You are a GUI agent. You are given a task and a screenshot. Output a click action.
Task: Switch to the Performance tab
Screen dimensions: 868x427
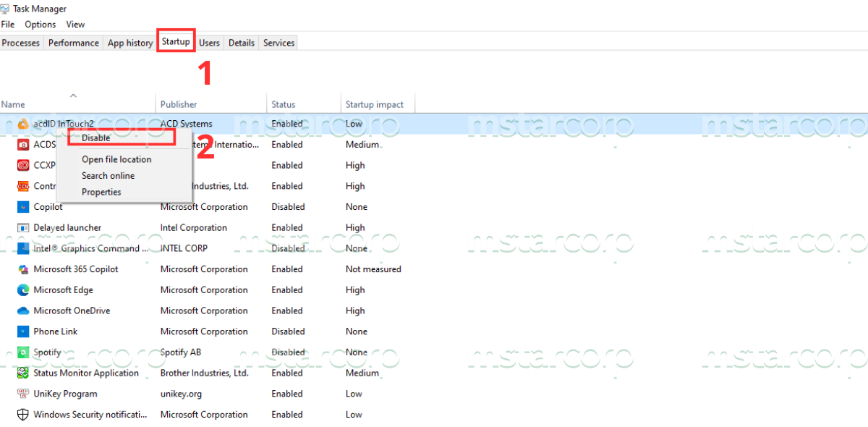[x=74, y=43]
